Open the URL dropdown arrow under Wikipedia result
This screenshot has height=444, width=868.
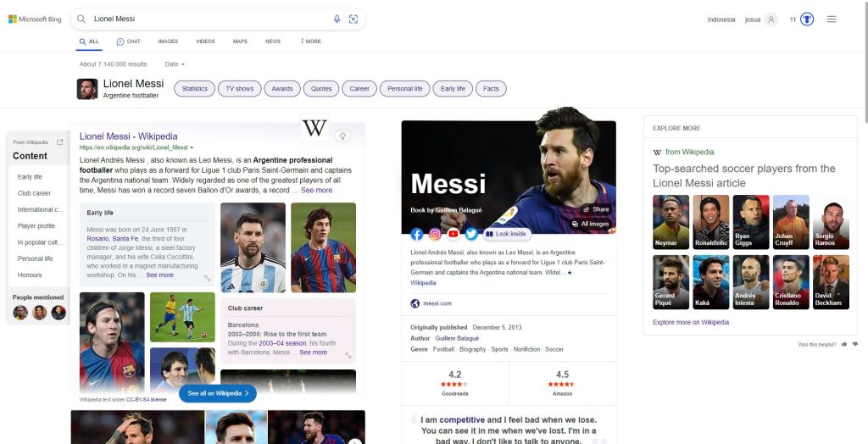[x=192, y=147]
